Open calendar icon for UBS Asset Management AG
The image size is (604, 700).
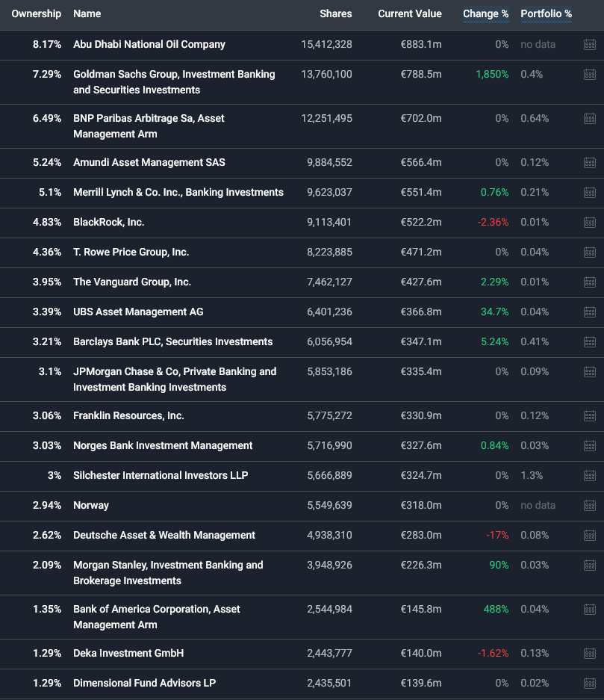point(589,312)
